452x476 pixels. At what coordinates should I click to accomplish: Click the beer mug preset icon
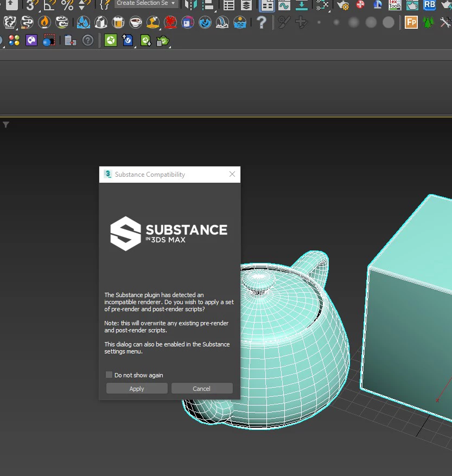click(118, 22)
